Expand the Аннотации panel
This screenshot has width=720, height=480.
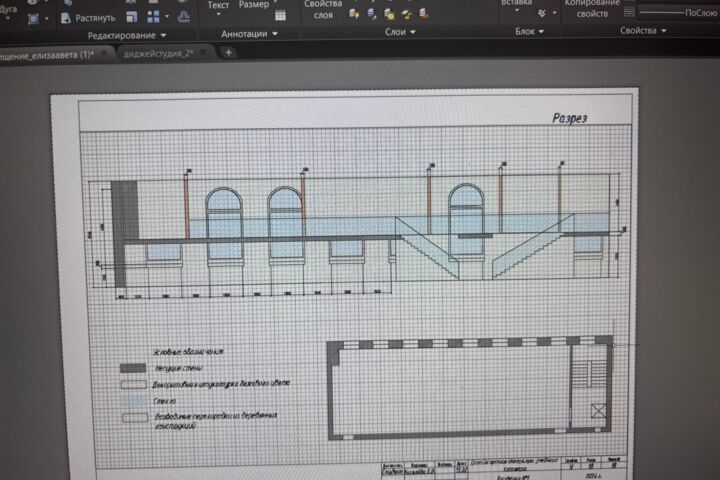(x=249, y=34)
